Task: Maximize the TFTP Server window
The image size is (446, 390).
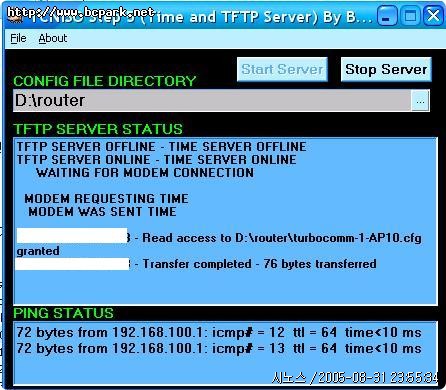Action: (x=410, y=16)
